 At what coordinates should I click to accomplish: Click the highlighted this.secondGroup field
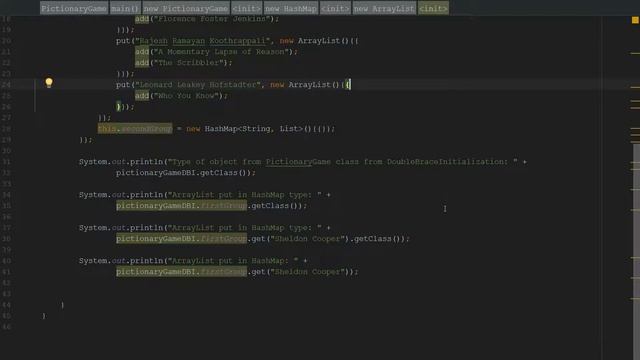(135, 129)
